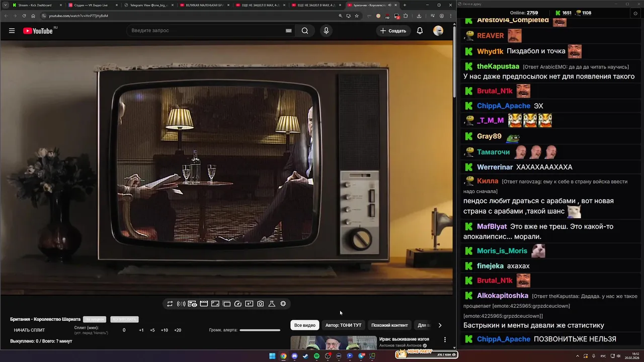Image resolution: width=644 pixels, height=362 pixels.
Task: Open Steam from the taskbar
Action: tap(305, 356)
